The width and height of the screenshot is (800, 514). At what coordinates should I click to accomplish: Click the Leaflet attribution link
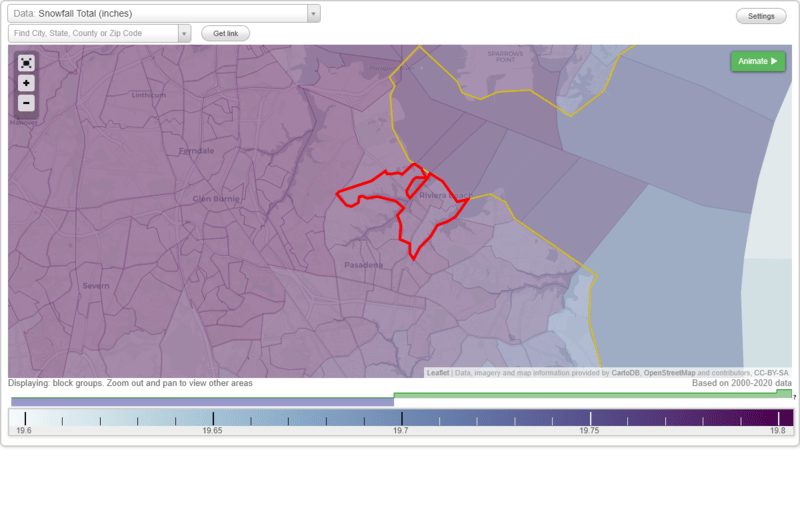438,373
